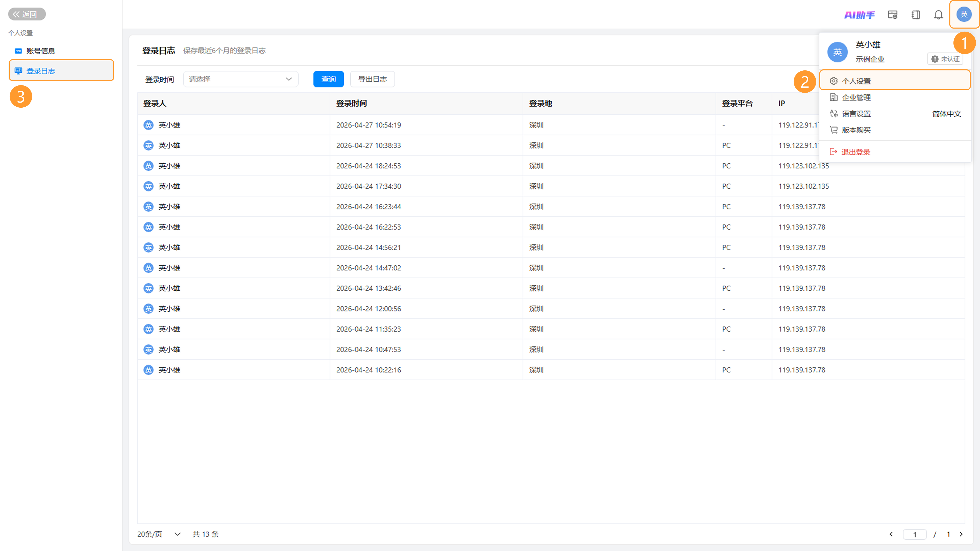
Task: Go to previous page arrow
Action: (891, 534)
